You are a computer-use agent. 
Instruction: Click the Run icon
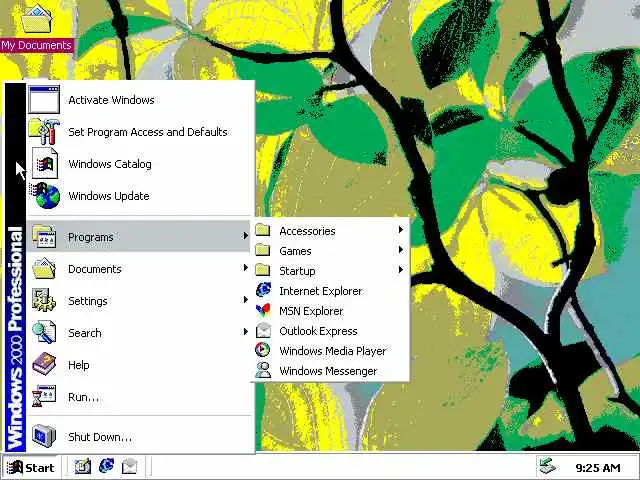click(44, 396)
